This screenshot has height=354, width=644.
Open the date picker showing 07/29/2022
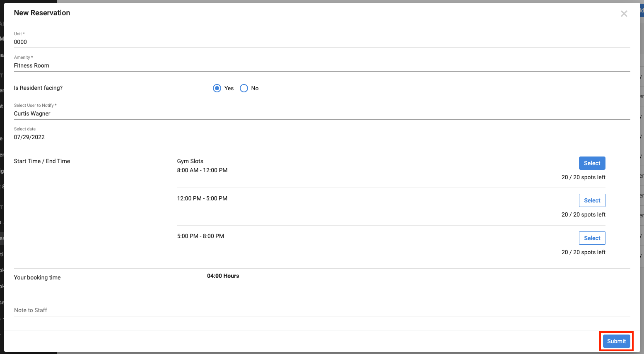tap(321, 137)
